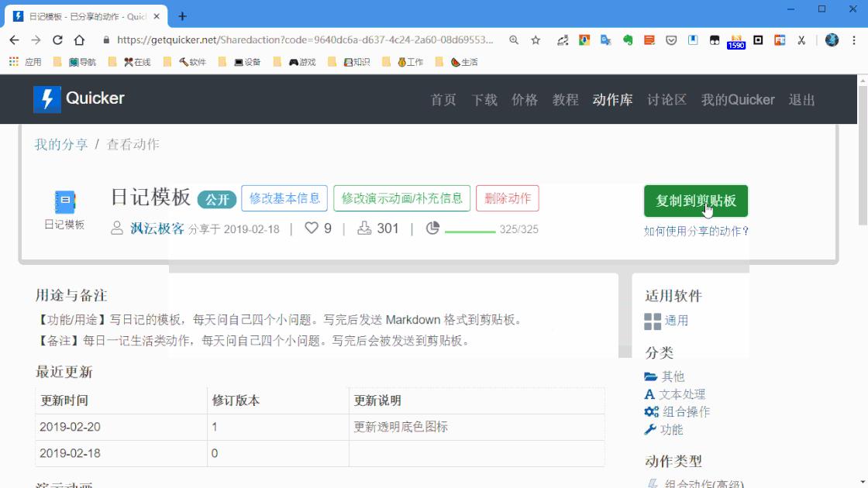Open the Evernote extension in the toolbar

coord(629,39)
